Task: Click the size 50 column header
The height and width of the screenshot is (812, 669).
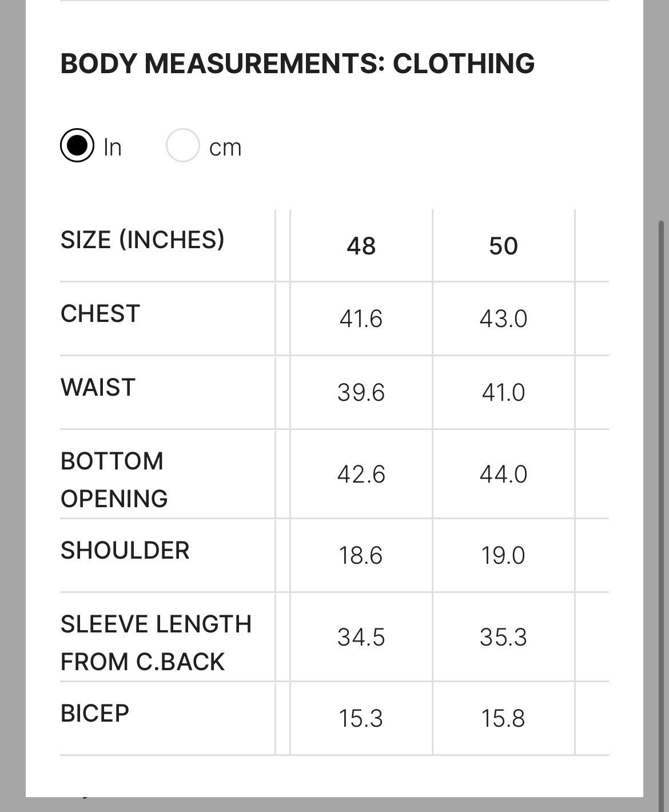Action: click(x=503, y=246)
